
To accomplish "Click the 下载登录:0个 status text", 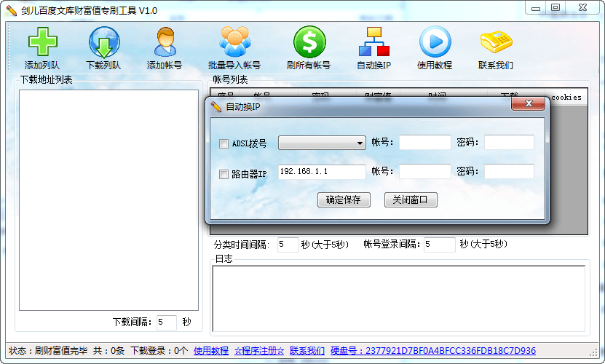I will click(x=159, y=350).
